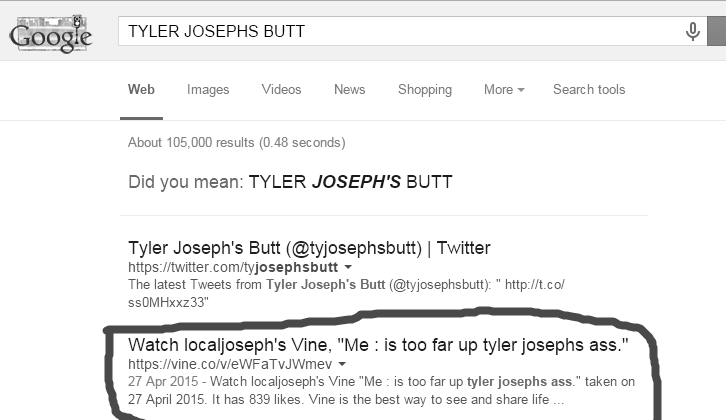
Task: Click the suggested spelling TYLER JOSEPH'S BUTT
Action: tap(350, 182)
